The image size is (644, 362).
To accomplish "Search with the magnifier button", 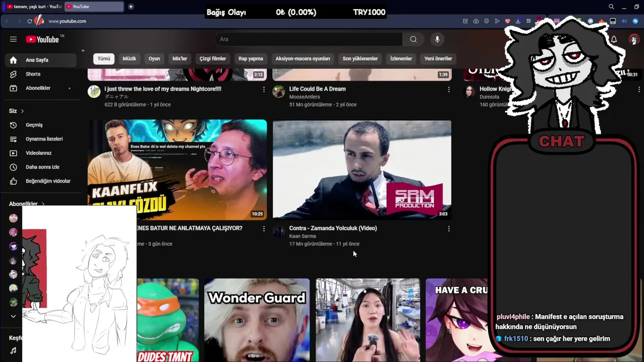I will [x=413, y=39].
